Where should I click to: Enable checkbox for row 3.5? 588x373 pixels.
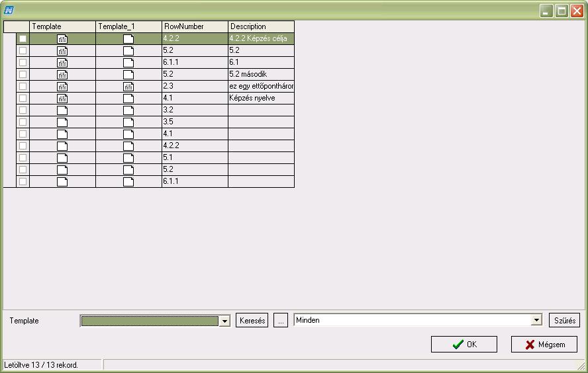tap(23, 122)
